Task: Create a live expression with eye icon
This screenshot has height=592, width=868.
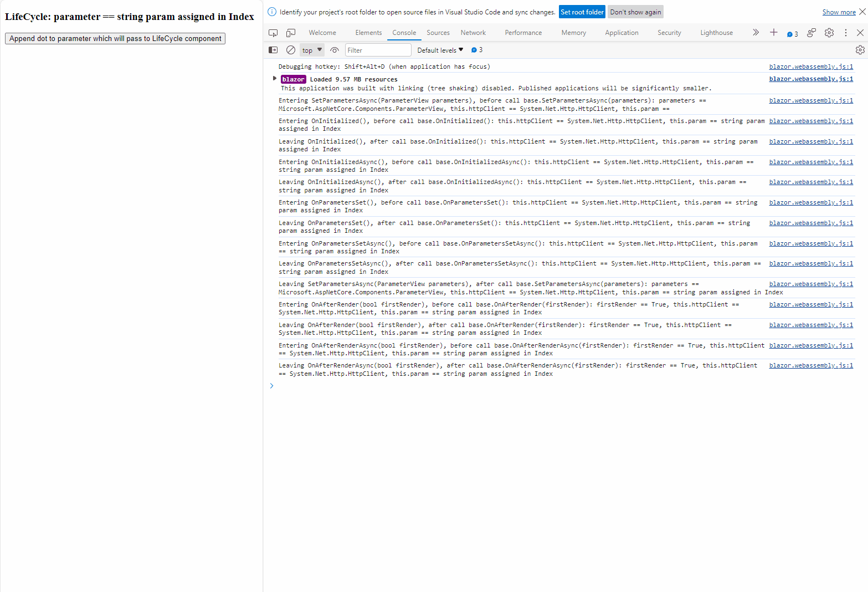Action: click(x=334, y=50)
